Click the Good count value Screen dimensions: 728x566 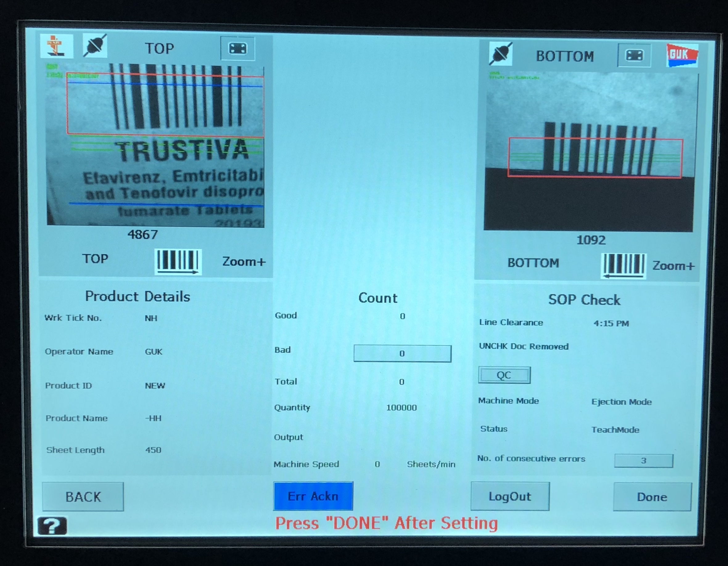click(403, 316)
